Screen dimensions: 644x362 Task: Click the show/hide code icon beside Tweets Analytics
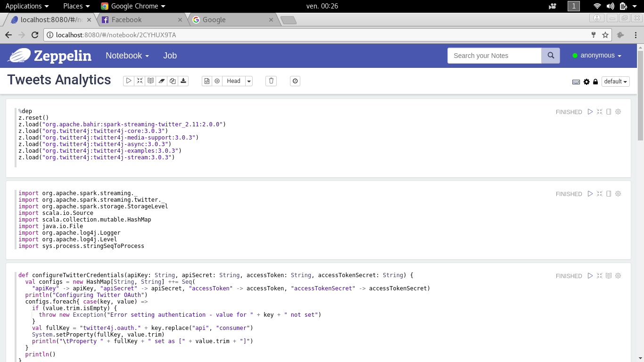140,81
